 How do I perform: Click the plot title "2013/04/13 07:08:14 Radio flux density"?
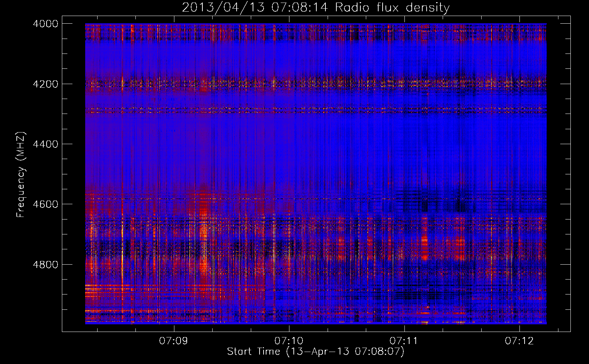(x=316, y=8)
